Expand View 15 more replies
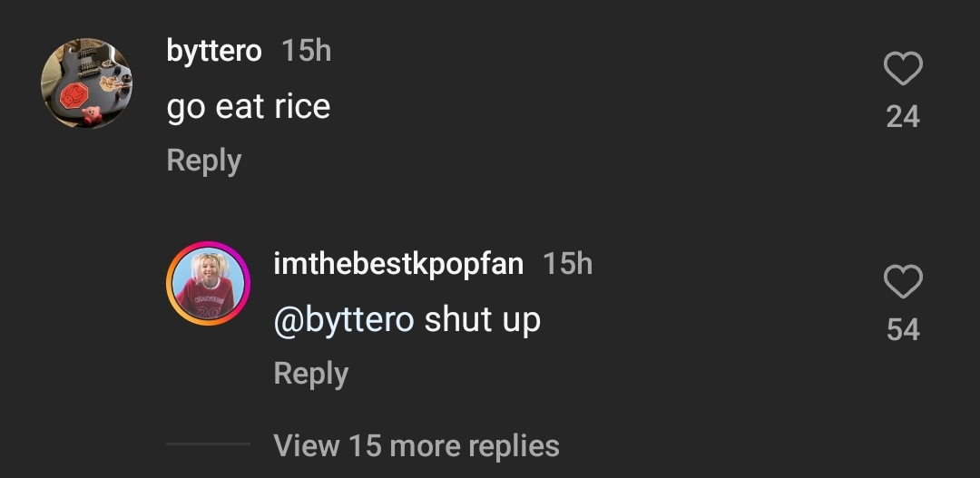 (416, 445)
